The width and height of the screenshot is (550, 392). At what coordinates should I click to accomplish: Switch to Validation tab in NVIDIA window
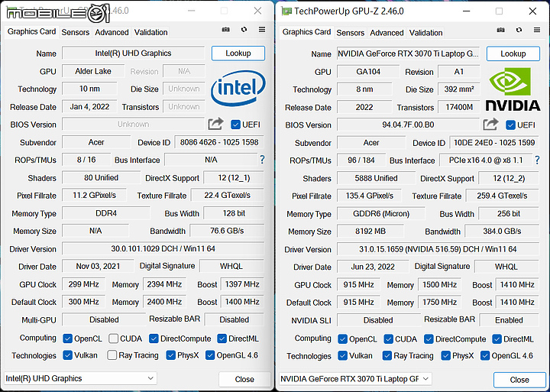click(x=425, y=33)
